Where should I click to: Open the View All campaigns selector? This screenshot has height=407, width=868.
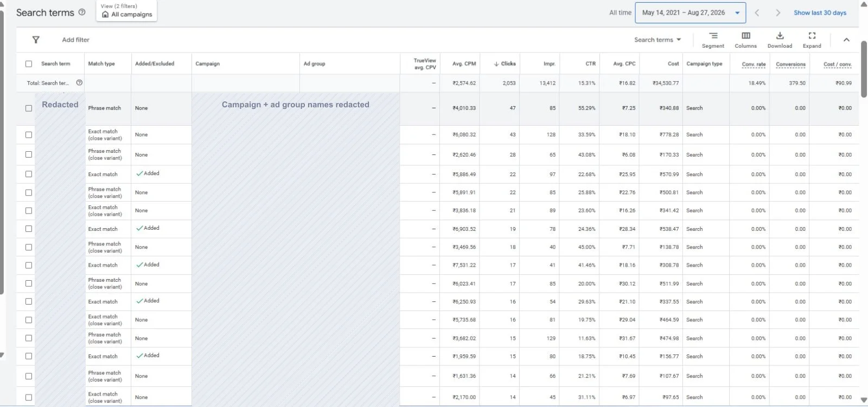126,11
